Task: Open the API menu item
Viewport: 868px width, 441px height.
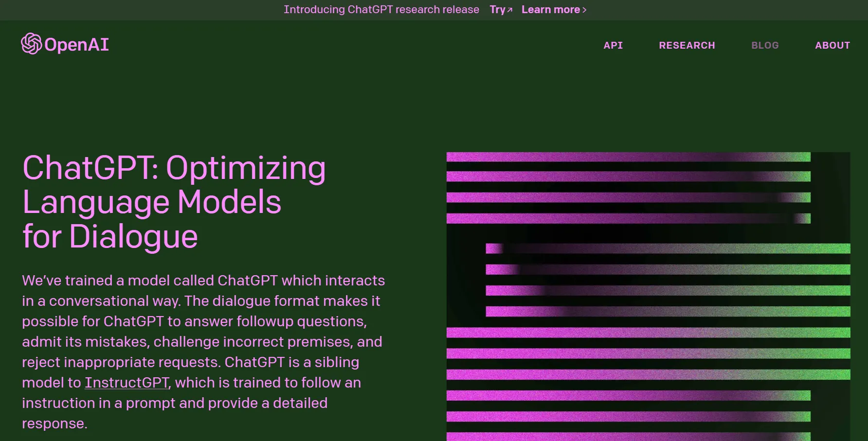Action: 613,45
